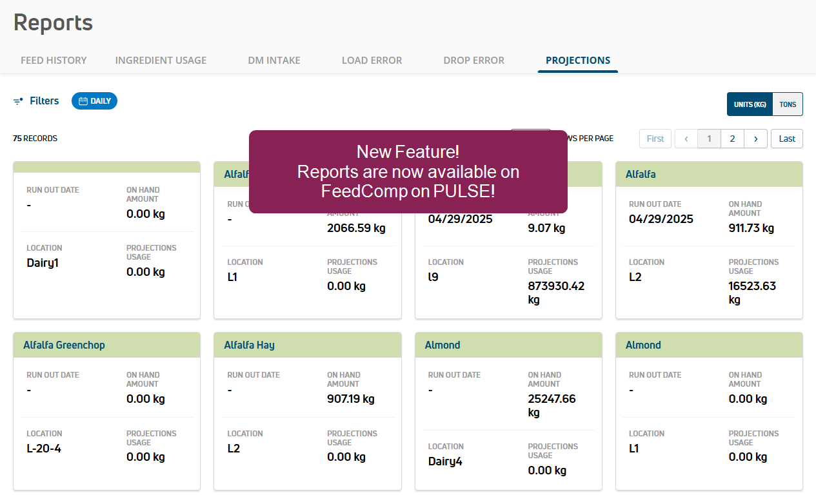Open the Feed History tab
The image size is (816, 504).
54,61
